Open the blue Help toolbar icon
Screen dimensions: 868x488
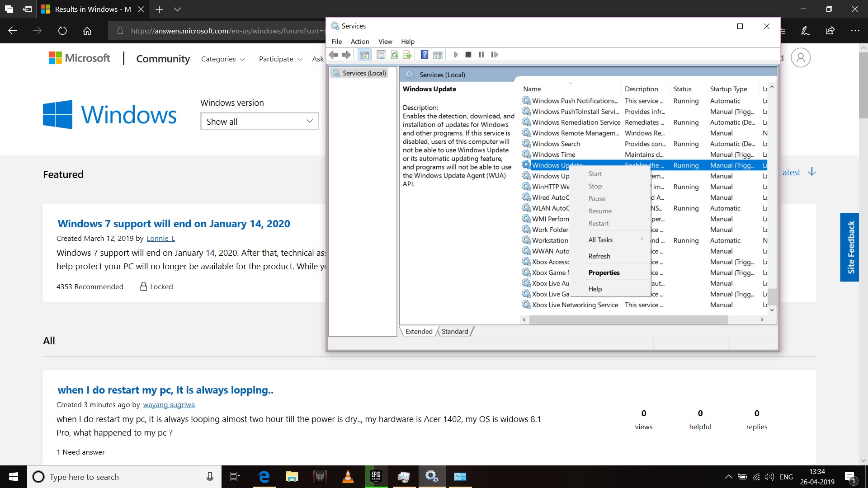[x=425, y=55]
